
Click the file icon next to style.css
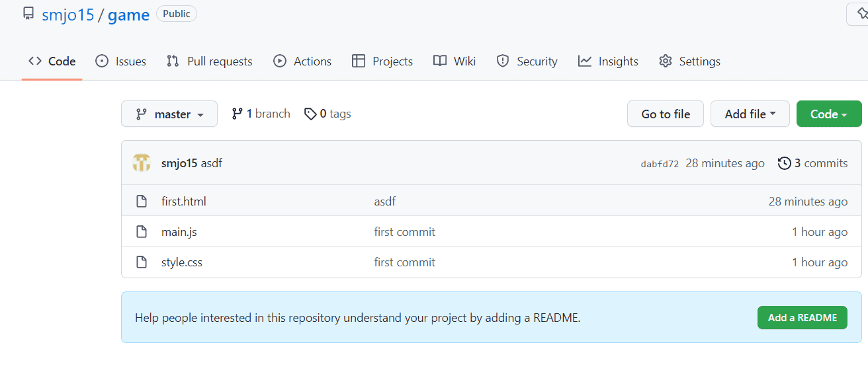coord(141,262)
